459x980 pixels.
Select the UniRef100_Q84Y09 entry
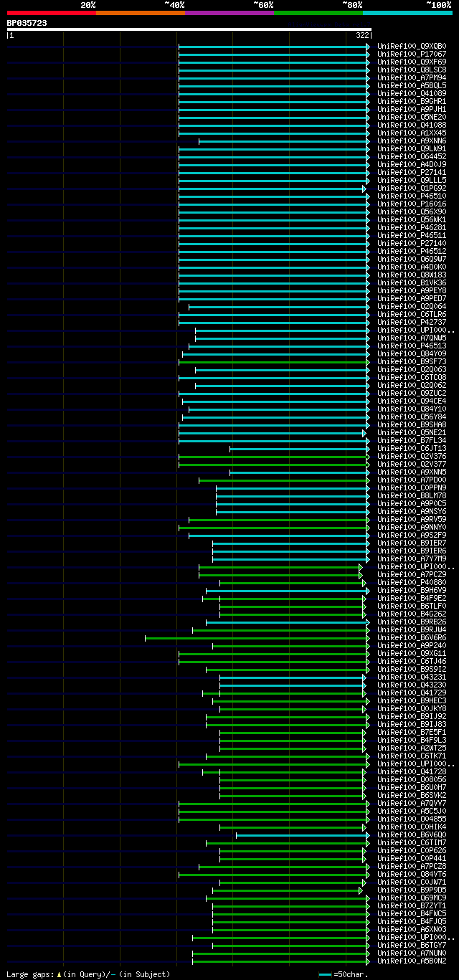(x=412, y=353)
